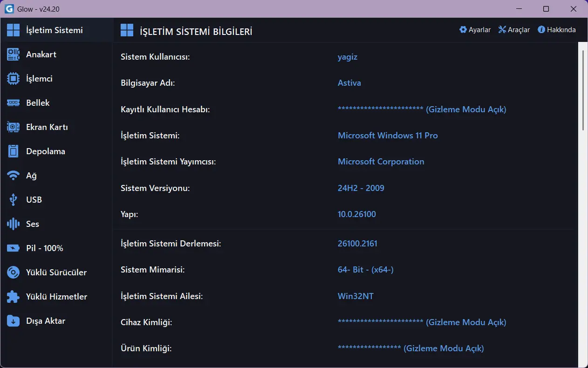Screen dimensions: 588x368
Task: Click the Glow logo in title bar
Action: click(x=9, y=9)
